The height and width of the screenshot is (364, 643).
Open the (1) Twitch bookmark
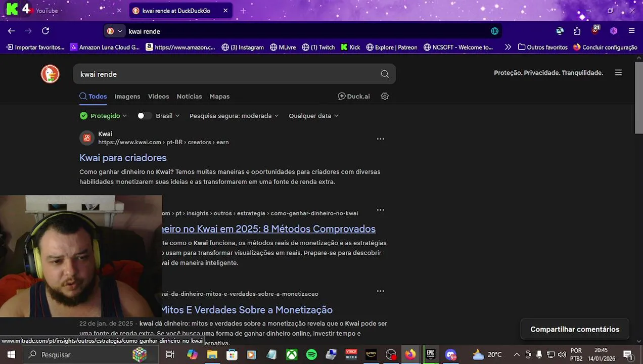point(318,47)
